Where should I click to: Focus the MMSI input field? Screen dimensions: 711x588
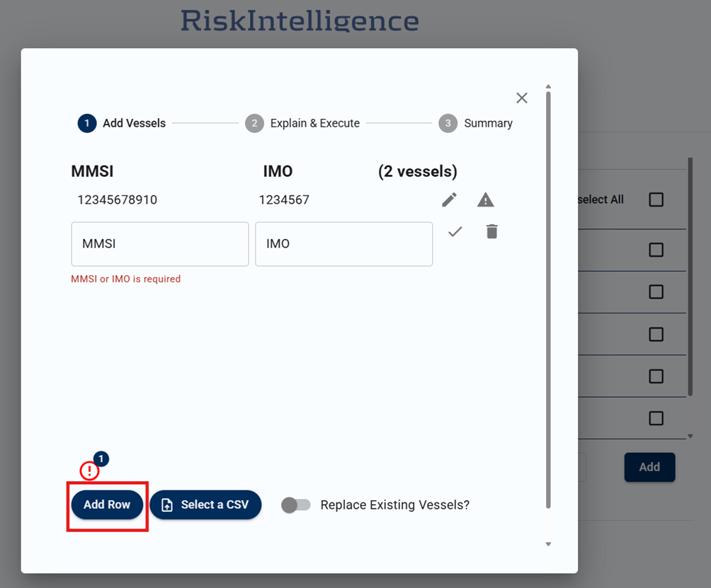click(x=160, y=244)
